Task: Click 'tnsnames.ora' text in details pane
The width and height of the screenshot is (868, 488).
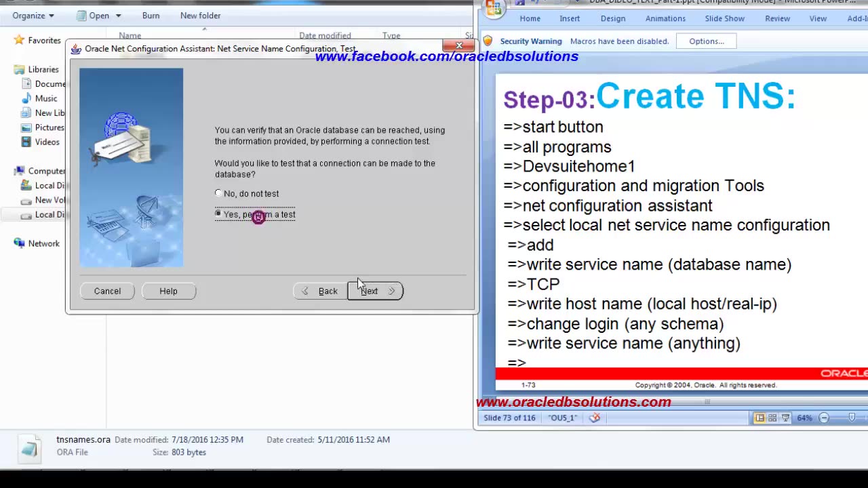Action: point(83,439)
